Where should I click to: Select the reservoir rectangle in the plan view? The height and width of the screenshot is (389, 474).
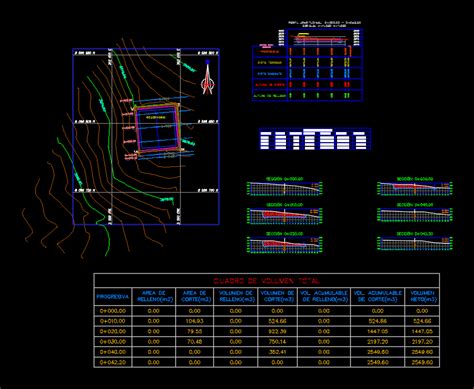157,129
